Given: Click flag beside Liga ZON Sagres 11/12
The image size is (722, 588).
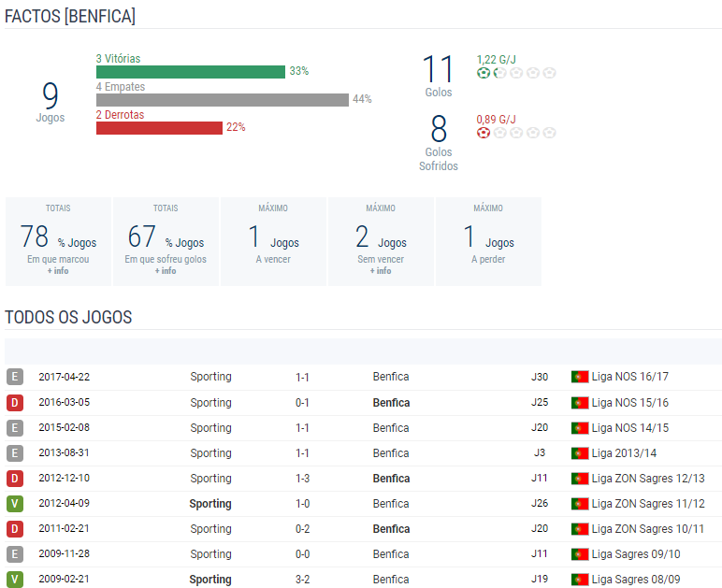Looking at the screenshot, I should [580, 504].
